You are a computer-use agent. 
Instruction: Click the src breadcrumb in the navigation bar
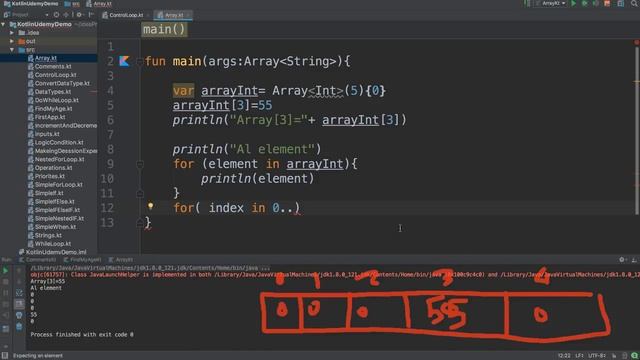pos(72,4)
